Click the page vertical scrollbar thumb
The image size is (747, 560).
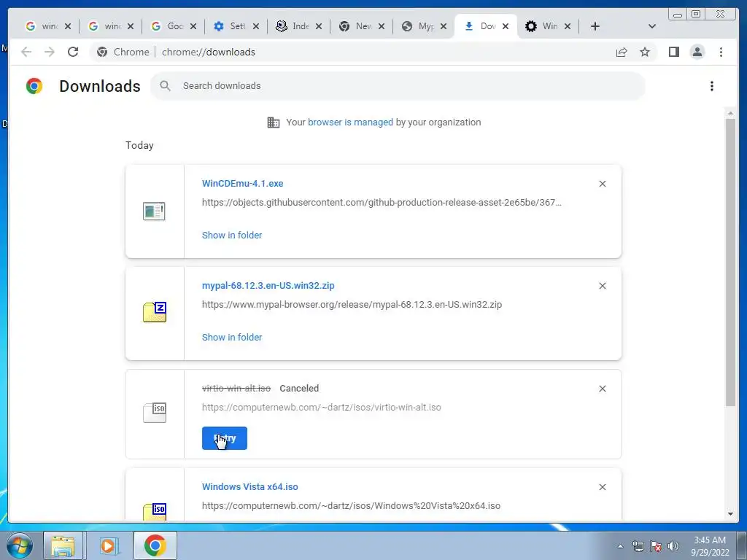point(730,262)
